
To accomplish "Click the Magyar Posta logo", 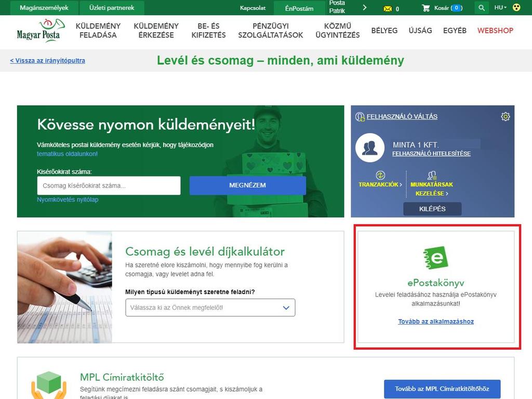I will (x=41, y=31).
